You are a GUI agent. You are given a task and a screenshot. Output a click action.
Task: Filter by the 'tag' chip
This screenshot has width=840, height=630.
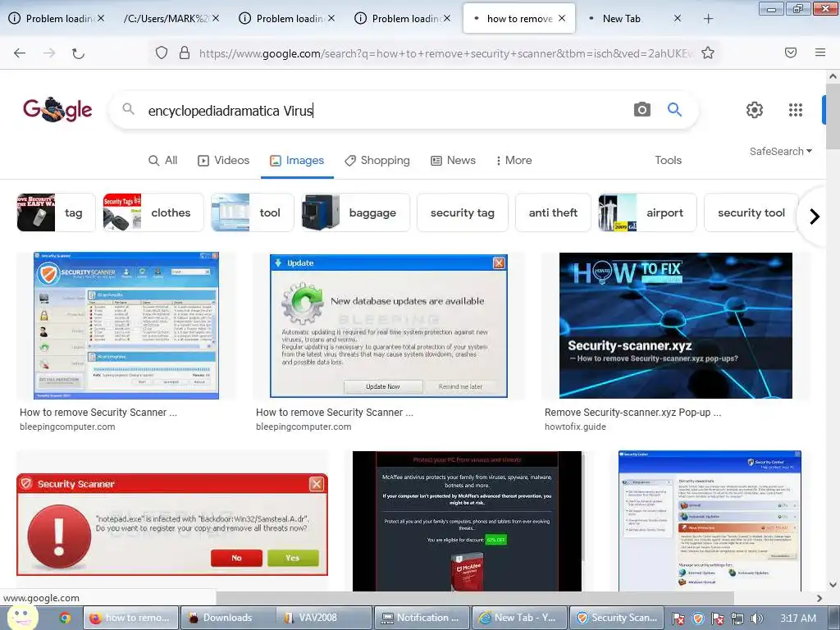(57, 212)
